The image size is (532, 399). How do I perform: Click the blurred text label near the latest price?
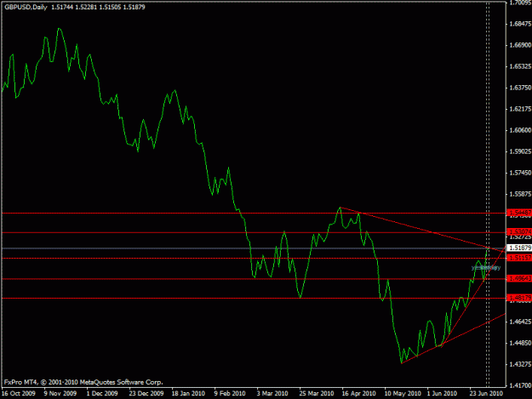[x=486, y=268]
